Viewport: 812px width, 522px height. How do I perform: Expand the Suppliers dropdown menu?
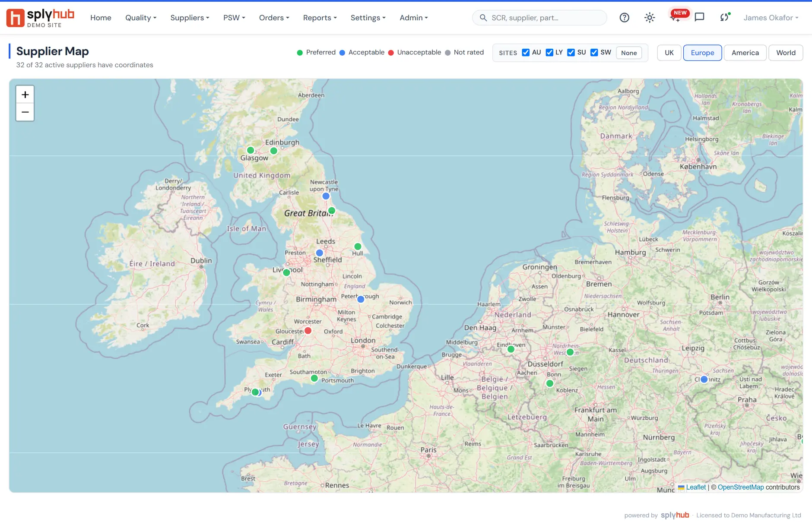(190, 18)
